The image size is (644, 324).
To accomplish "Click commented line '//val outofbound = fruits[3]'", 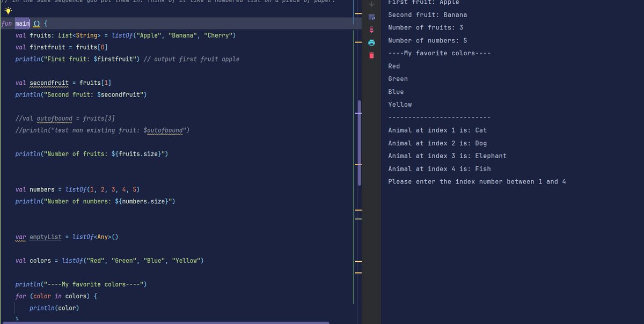I will click(65, 118).
